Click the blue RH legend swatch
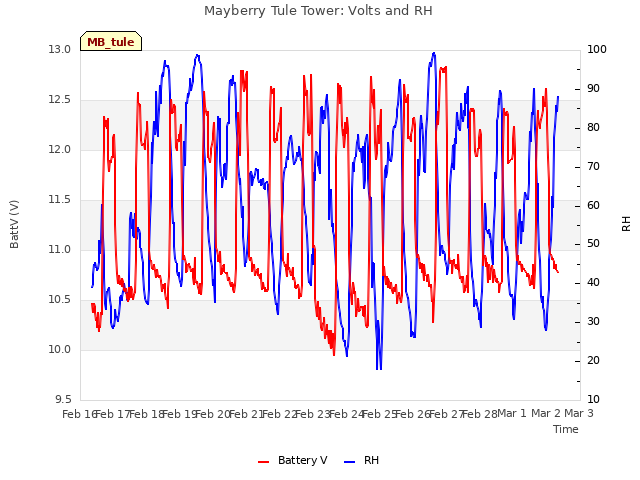This screenshot has width=640, height=480. click(350, 462)
